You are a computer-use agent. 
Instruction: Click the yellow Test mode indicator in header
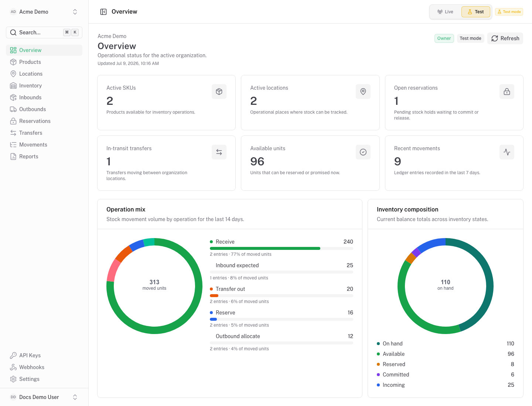(509, 12)
